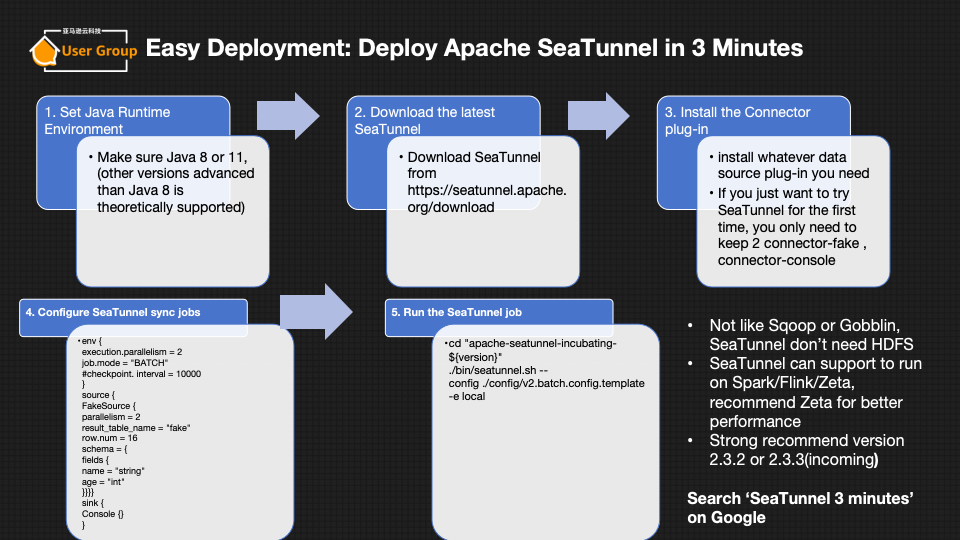Click the 'source {' config line
This screenshot has height=540, width=960.
(98, 396)
